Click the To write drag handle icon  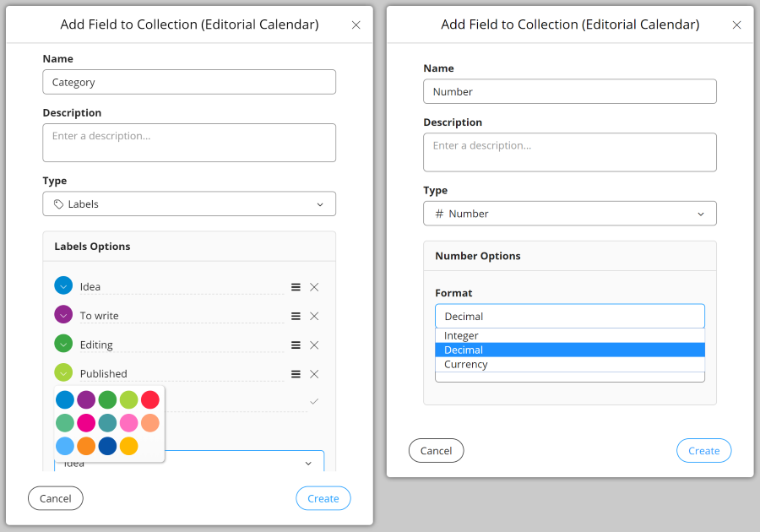[x=296, y=317]
